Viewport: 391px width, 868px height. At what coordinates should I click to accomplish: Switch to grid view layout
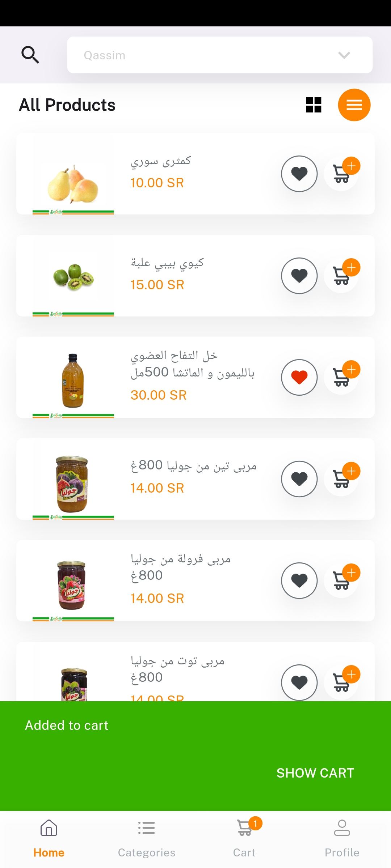(x=314, y=105)
